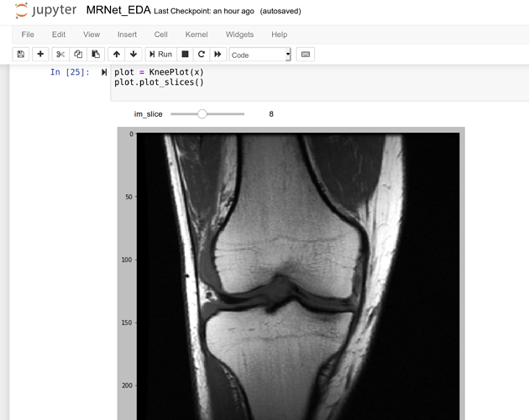
Task: Insert a cell below with plus icon
Action: coord(40,54)
